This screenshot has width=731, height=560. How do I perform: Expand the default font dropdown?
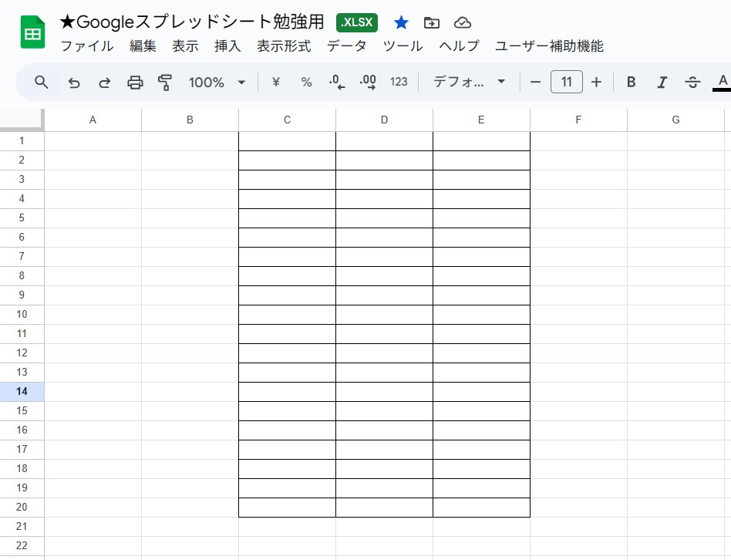point(469,82)
